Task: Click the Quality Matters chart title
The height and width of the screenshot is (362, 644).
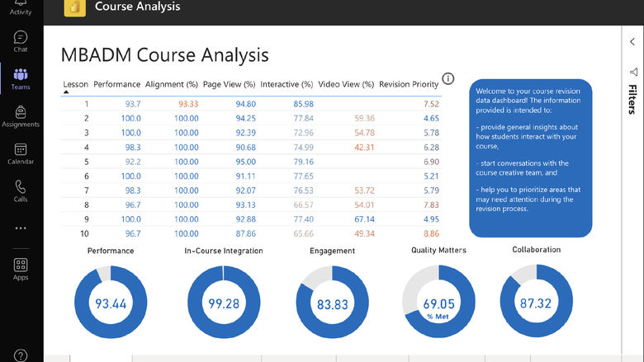Action: pyautogui.click(x=438, y=250)
